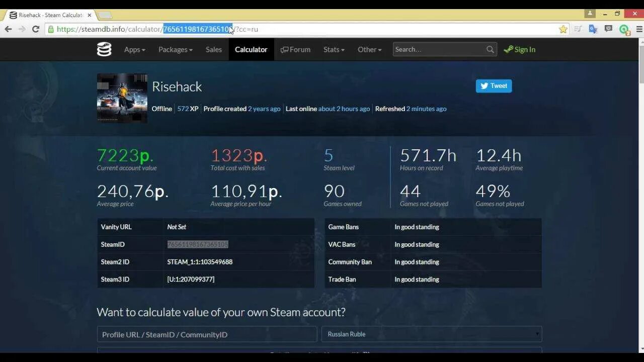Viewport: 644px width, 362px height.
Task: Switch to the Calculator tab
Action: [x=251, y=49]
